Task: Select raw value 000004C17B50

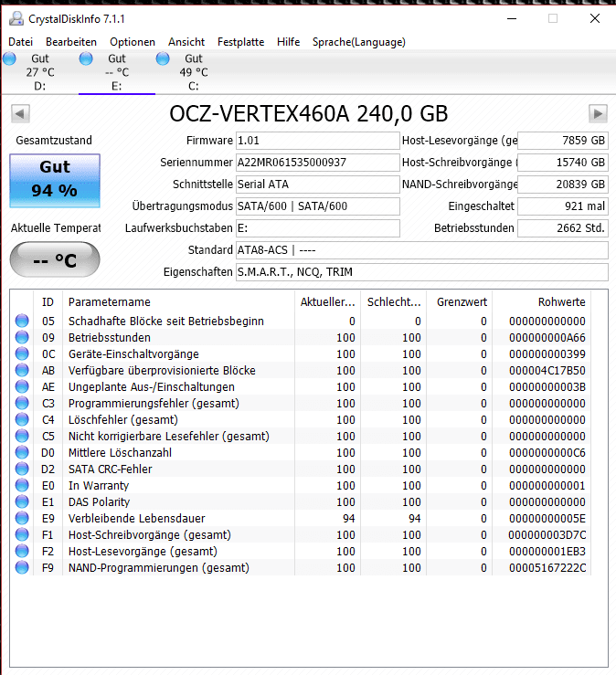Action: [x=547, y=371]
